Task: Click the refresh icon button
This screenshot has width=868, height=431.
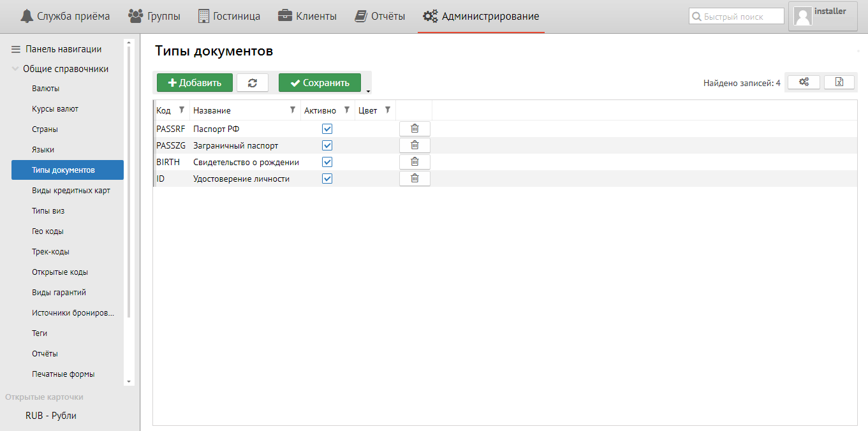Action: coord(253,83)
